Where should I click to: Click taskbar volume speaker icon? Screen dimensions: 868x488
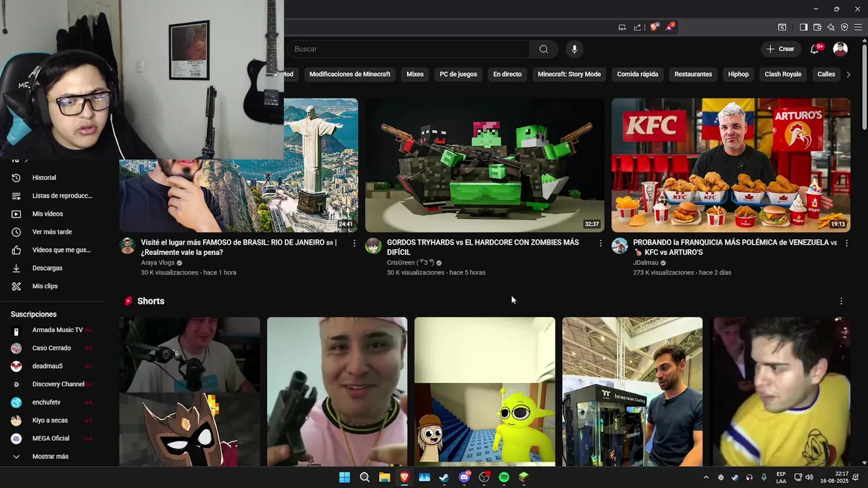pyautogui.click(x=809, y=477)
